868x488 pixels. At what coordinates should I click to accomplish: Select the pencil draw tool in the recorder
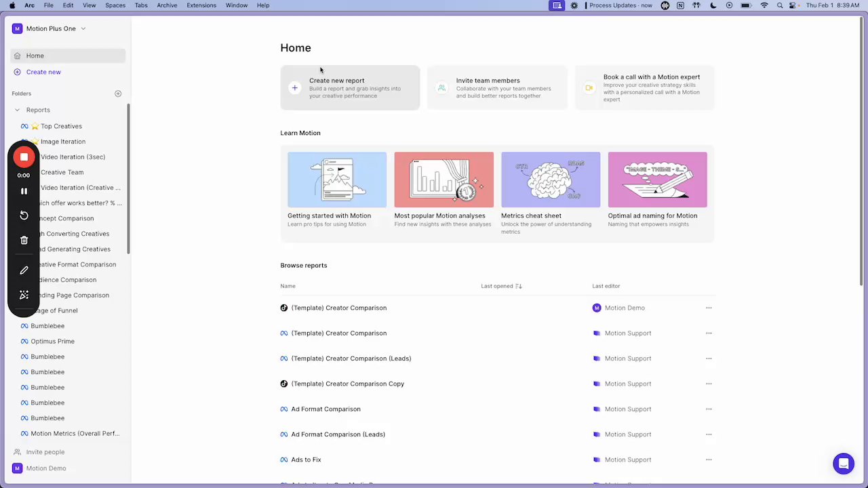(24, 270)
